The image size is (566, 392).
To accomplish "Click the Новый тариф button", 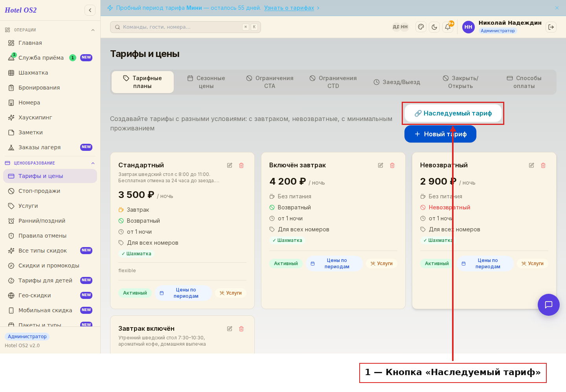I will pyautogui.click(x=440, y=134).
